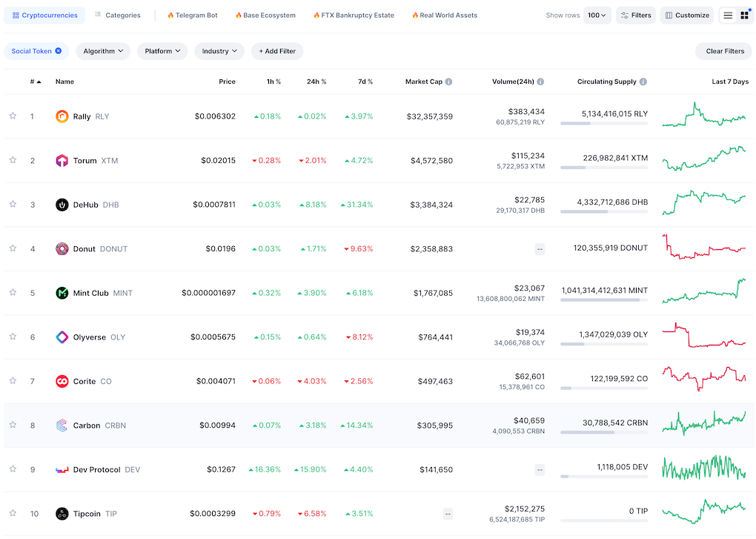
Task: Switch to the Categories tab
Action: coord(118,16)
